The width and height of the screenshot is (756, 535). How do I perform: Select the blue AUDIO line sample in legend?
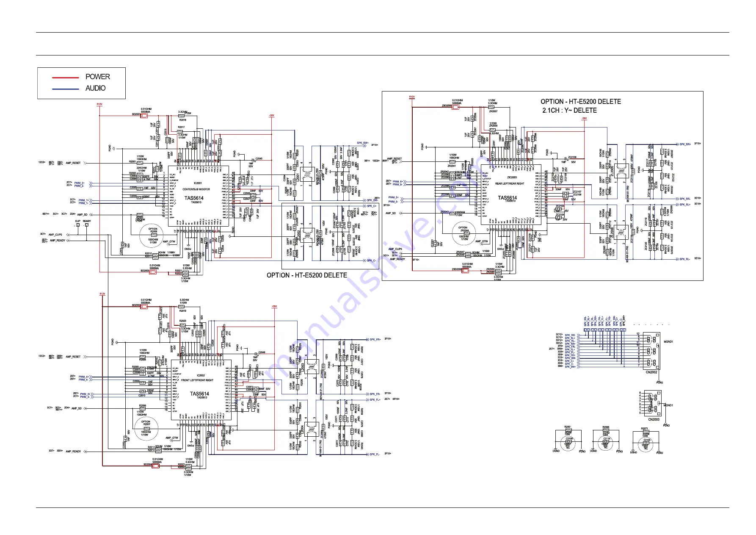click(x=66, y=89)
